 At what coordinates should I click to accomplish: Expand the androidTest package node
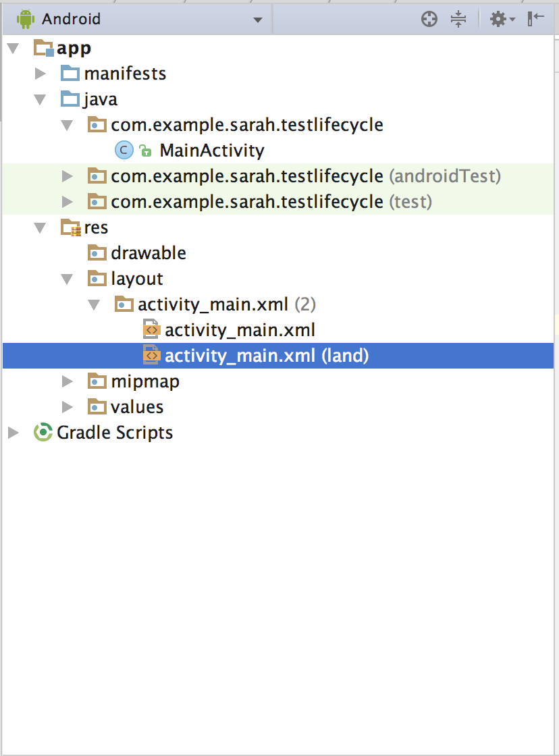tap(68, 176)
